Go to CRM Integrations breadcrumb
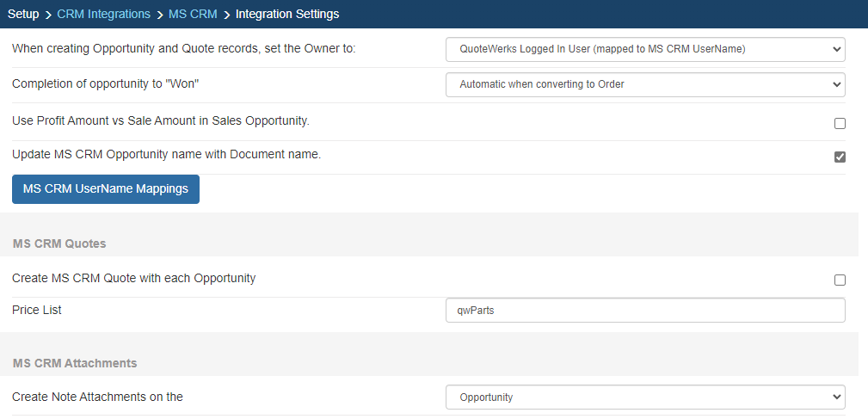 point(103,14)
